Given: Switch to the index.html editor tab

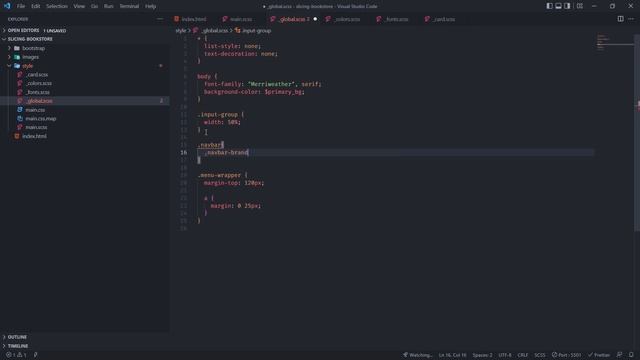Looking at the screenshot, I should (x=193, y=19).
